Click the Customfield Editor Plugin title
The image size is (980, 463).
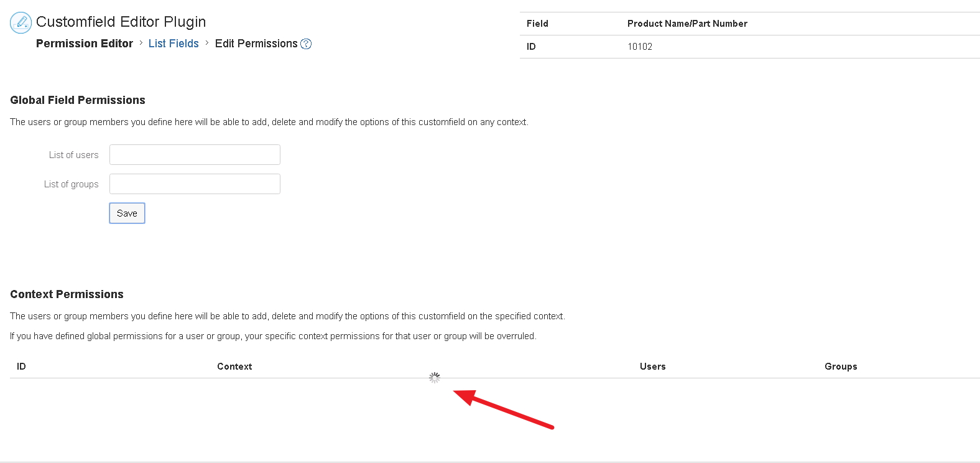pyautogui.click(x=121, y=22)
